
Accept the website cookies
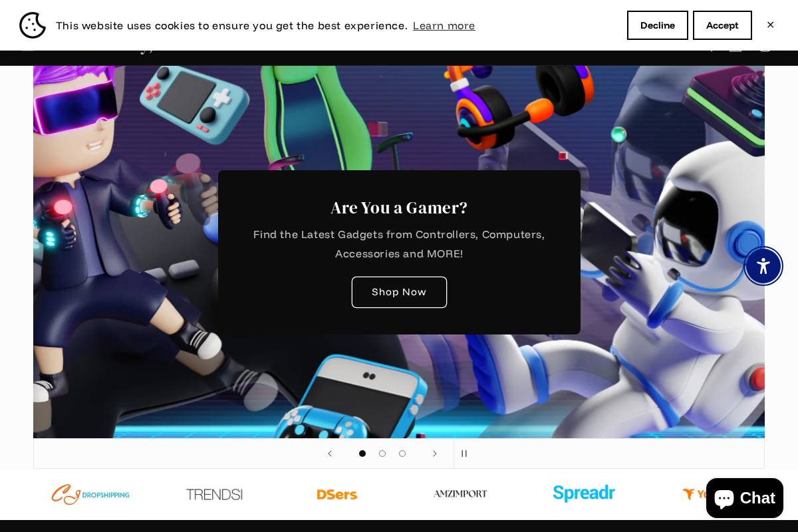point(722,25)
